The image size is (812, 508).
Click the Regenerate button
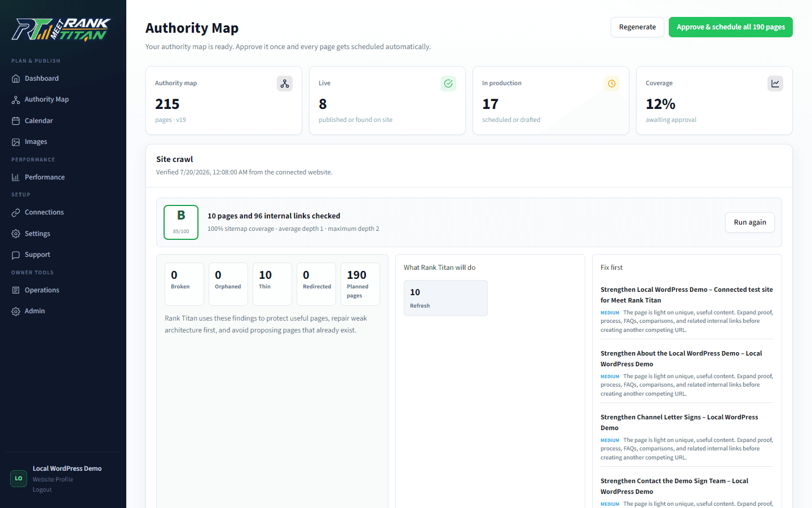pos(637,27)
